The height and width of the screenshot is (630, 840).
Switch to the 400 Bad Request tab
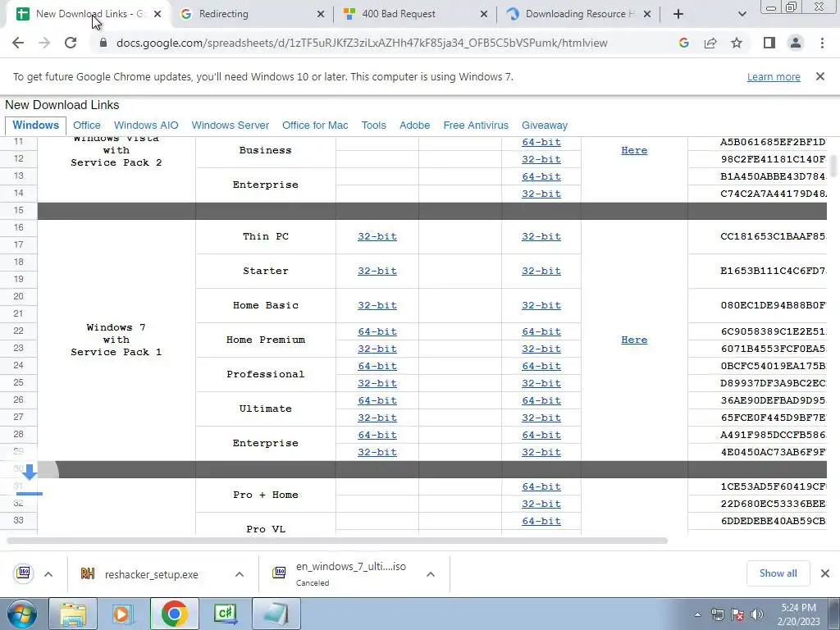(x=415, y=14)
